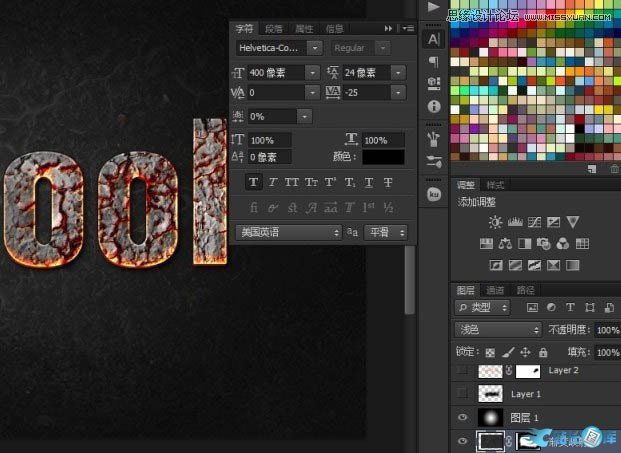Add Color Balance scales adjustment
The height and width of the screenshot is (453, 621).
(507, 243)
